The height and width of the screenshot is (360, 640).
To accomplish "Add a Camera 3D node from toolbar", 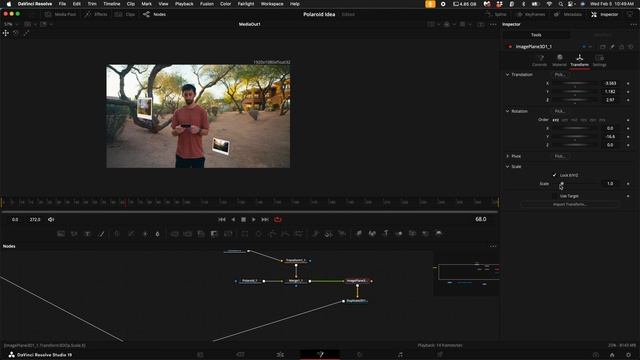I will tap(412, 233).
